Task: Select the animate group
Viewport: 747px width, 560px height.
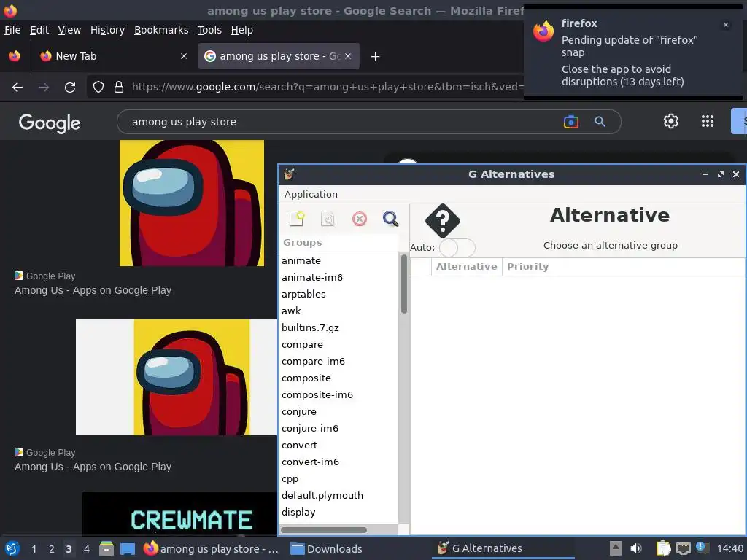Action: tap(301, 260)
